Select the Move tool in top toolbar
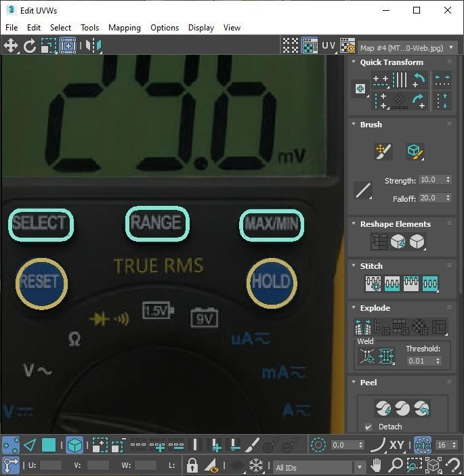 (11, 46)
